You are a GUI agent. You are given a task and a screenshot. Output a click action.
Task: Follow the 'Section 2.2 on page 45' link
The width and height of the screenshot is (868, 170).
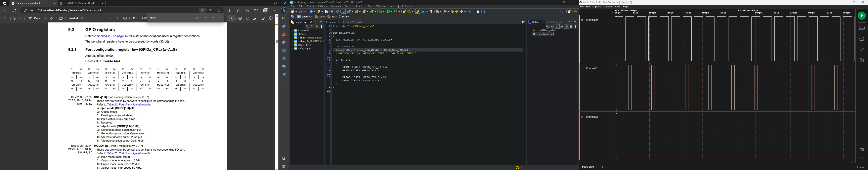pos(112,36)
